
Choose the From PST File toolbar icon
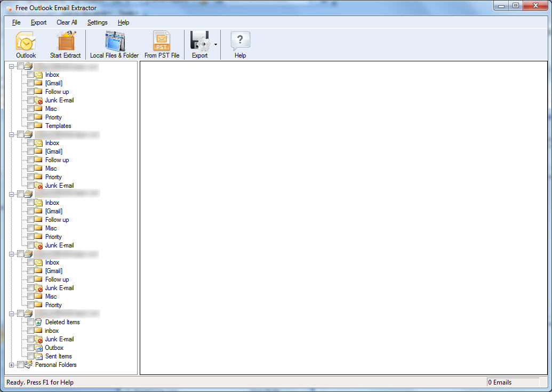tap(162, 41)
